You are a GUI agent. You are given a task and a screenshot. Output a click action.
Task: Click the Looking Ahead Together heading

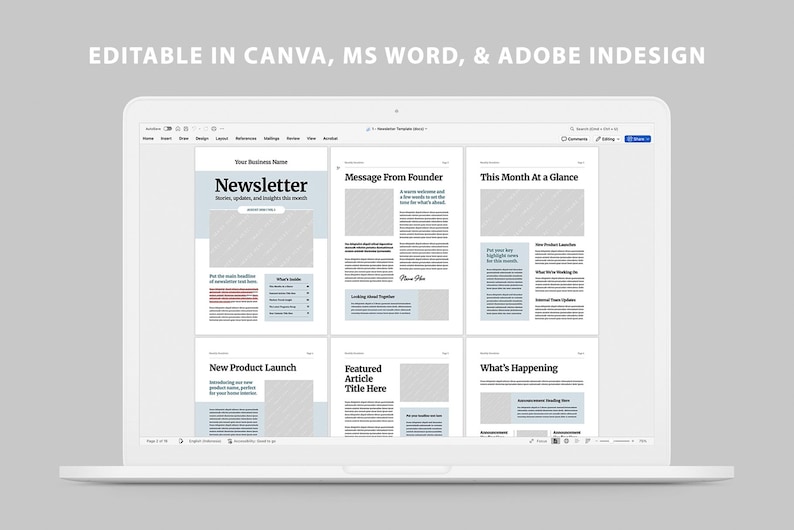tap(373, 297)
